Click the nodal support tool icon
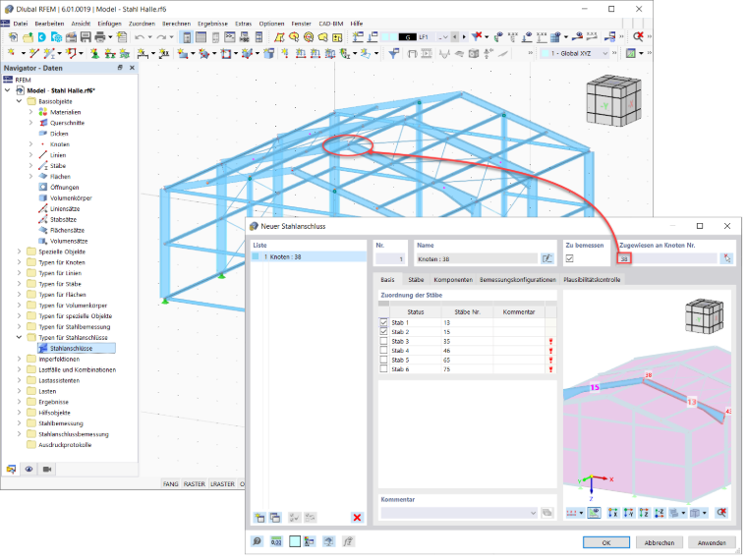Image resolution: width=747 pixels, height=560 pixels. pyautogui.click(x=94, y=53)
